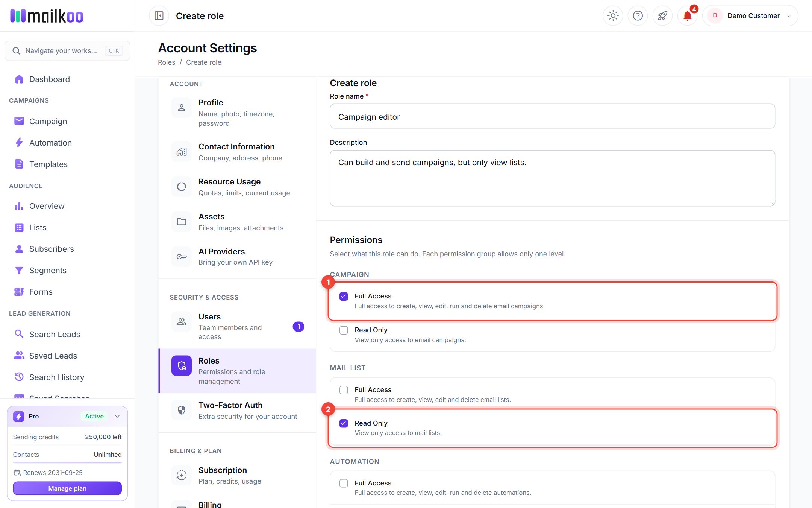Open help via question mark icon
This screenshot has height=508, width=812.
pyautogui.click(x=638, y=16)
